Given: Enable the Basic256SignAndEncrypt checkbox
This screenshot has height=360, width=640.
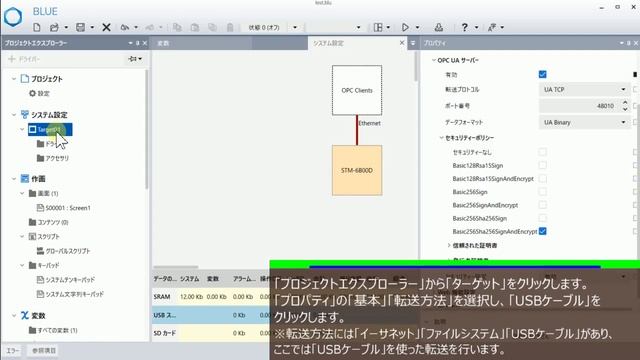Looking at the screenshot, I should click(x=542, y=205).
